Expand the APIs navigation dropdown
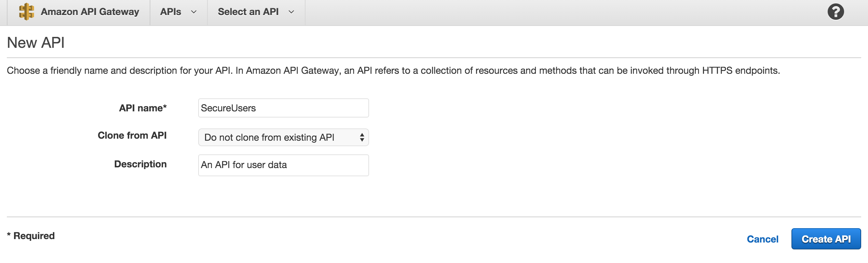The image size is (868, 263). (x=178, y=12)
